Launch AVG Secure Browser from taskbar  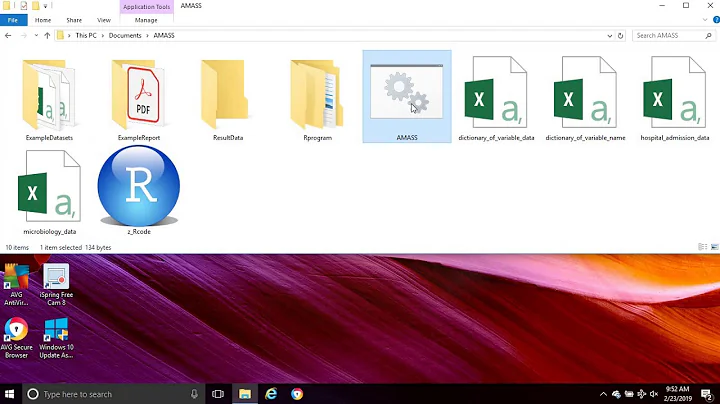(x=297, y=394)
